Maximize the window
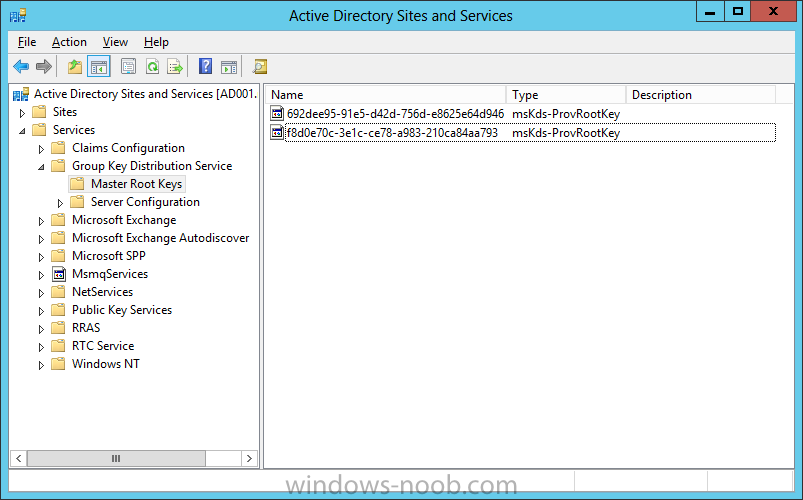 pyautogui.click(x=737, y=11)
